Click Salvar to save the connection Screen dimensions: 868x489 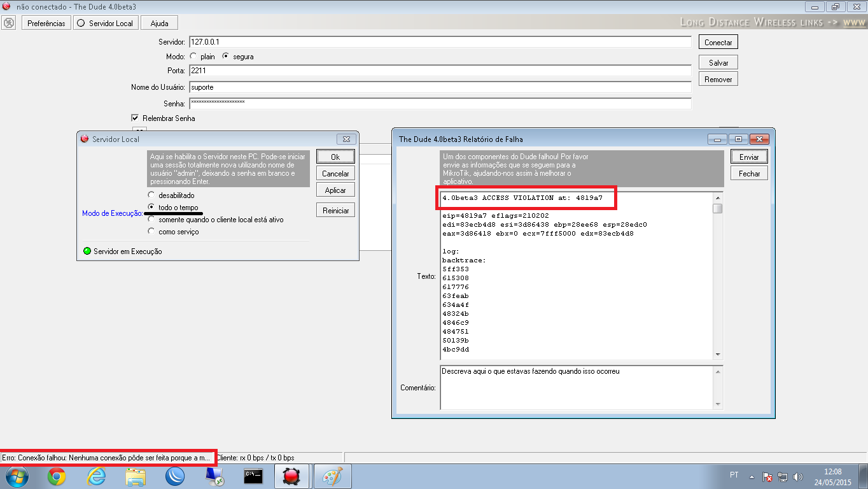click(718, 63)
